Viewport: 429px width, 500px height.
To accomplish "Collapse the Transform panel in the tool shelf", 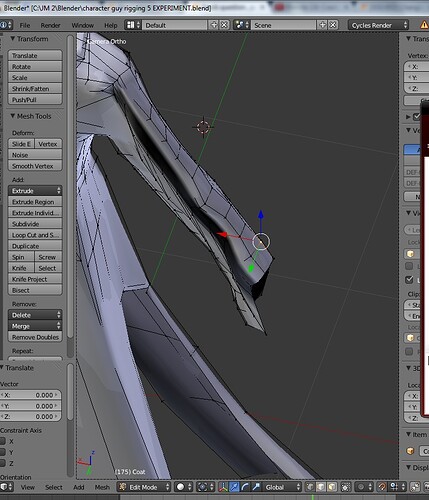I will (x=13, y=39).
